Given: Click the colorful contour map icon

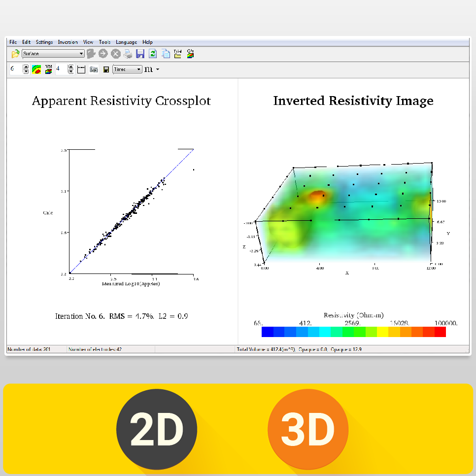Looking at the screenshot, I should pos(35,69).
